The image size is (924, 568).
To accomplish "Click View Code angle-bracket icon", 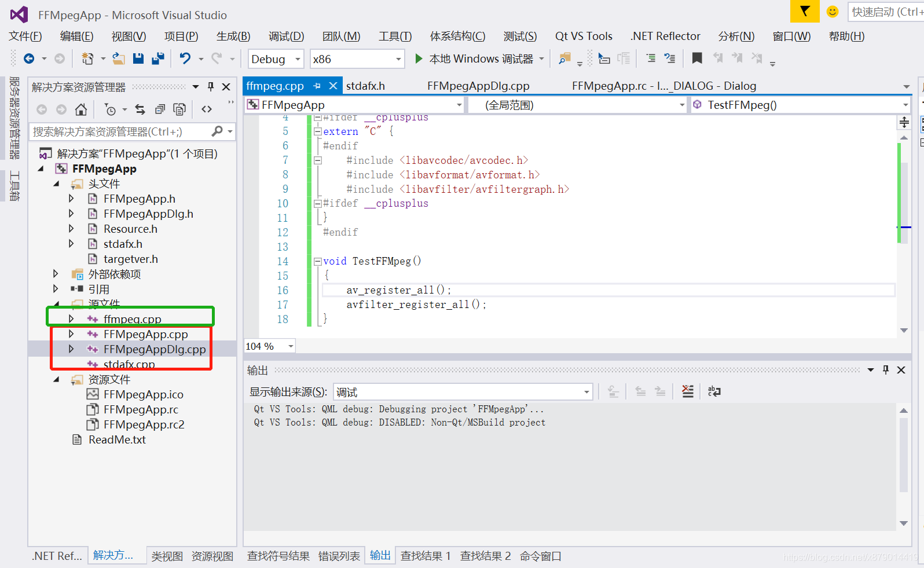I will click(x=207, y=109).
